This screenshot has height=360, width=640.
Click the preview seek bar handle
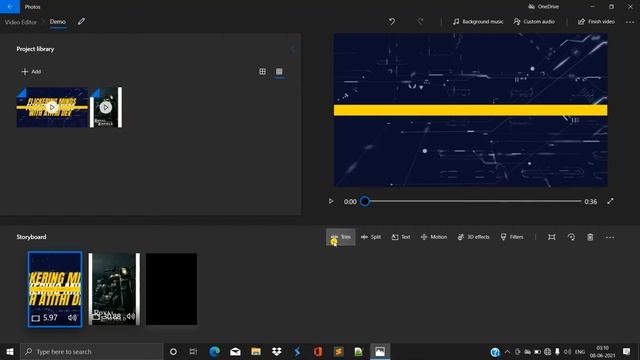pyautogui.click(x=365, y=201)
